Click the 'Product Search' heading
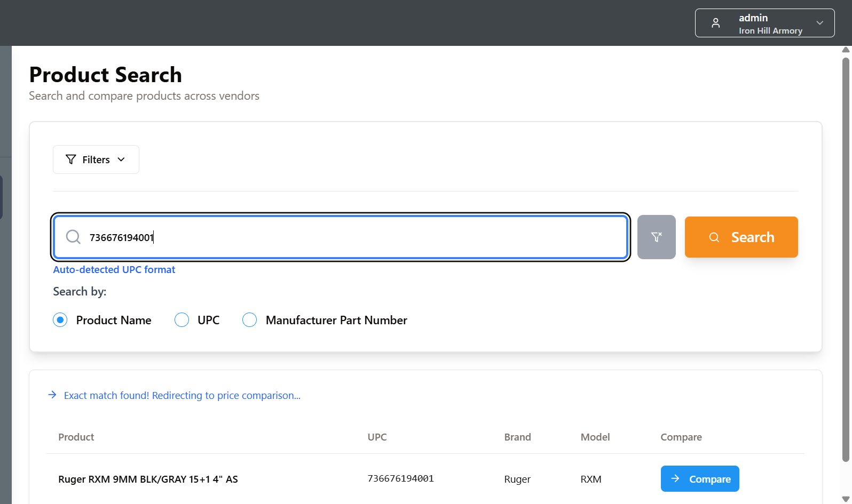 (106, 75)
